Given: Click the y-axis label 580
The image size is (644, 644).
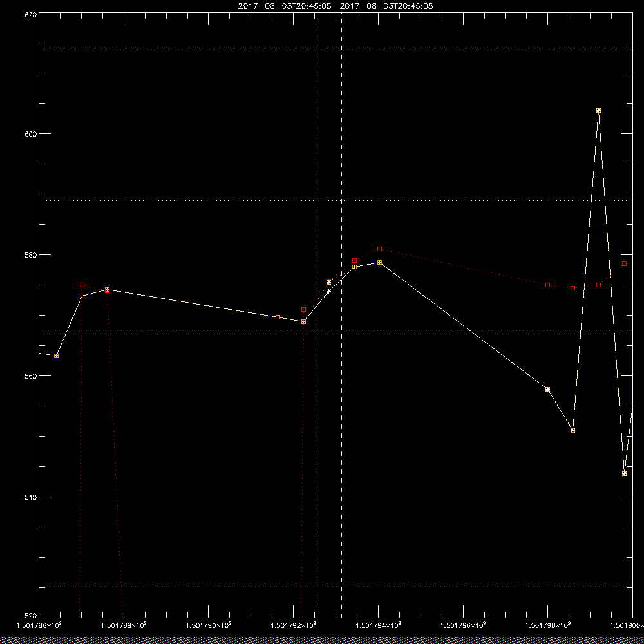Looking at the screenshot, I should (30, 254).
